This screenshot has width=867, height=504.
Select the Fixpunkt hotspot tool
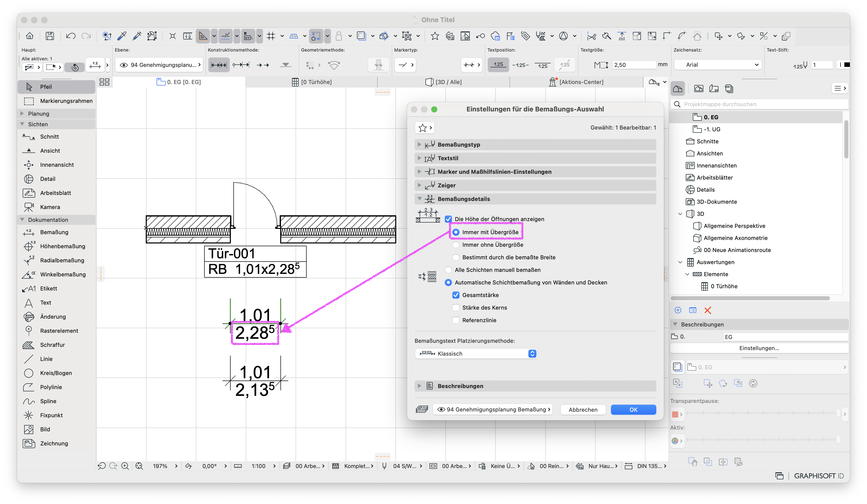click(56, 415)
